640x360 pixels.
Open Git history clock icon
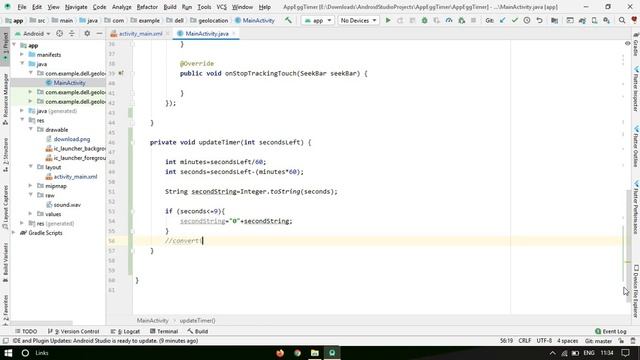[x=527, y=20]
